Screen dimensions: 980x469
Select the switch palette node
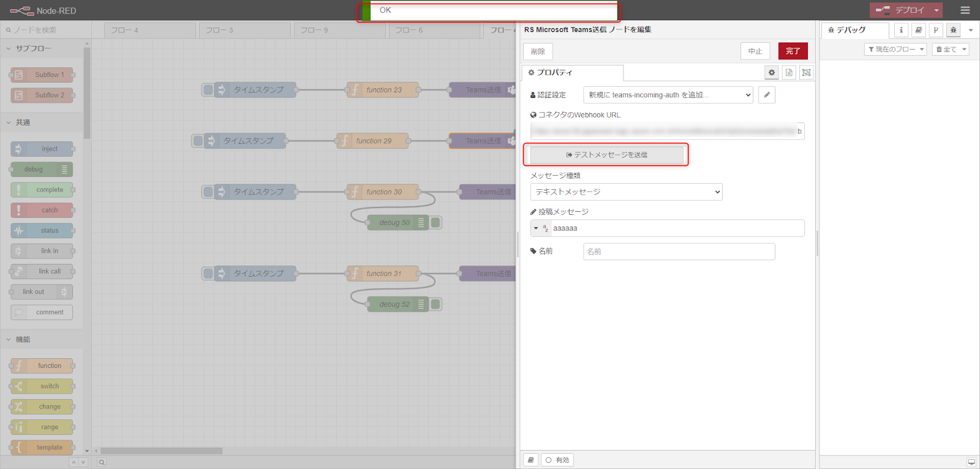click(42, 386)
